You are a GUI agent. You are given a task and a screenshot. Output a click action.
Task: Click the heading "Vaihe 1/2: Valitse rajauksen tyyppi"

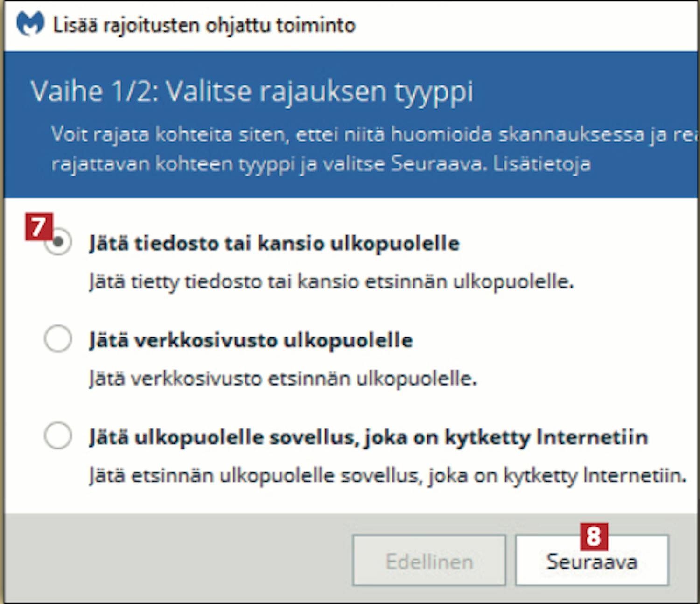[252, 91]
